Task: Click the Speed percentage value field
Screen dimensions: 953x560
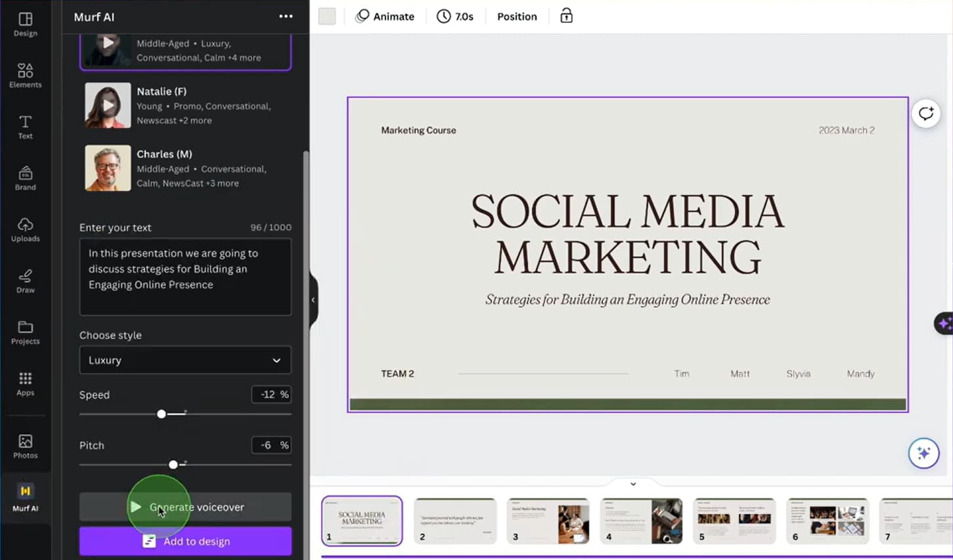Action: coord(271,394)
